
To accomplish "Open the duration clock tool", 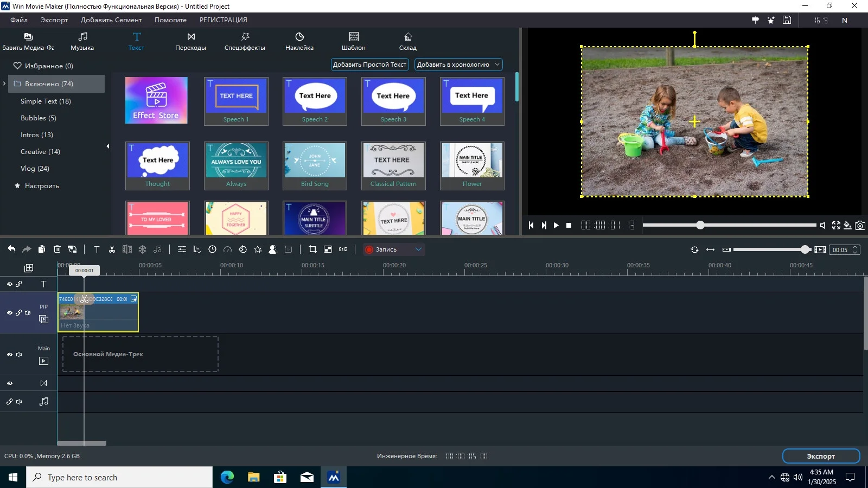I will pyautogui.click(x=212, y=249).
